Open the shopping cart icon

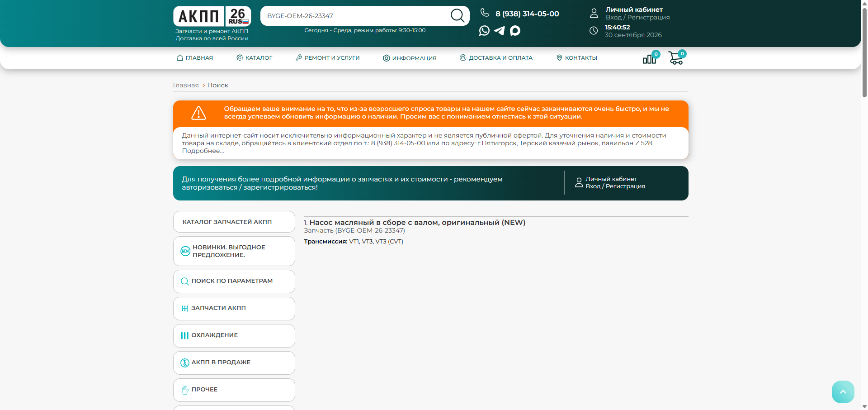point(677,57)
